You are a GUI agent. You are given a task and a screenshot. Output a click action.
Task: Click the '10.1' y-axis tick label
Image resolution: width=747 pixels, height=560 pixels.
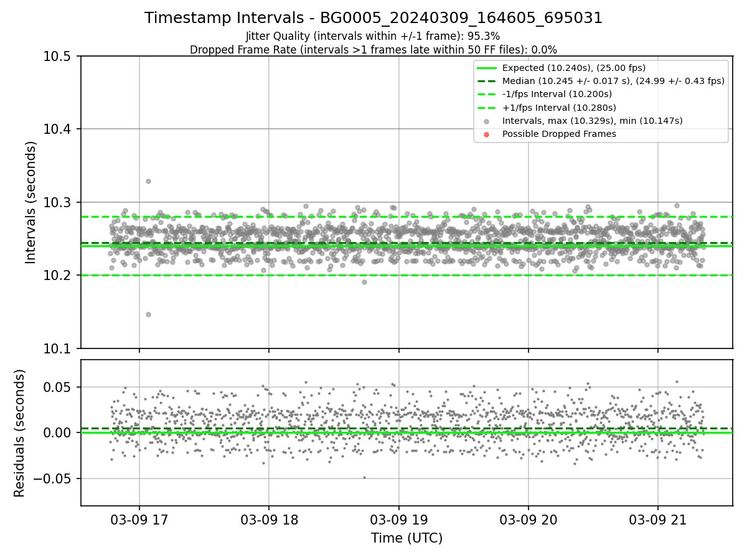click(58, 348)
